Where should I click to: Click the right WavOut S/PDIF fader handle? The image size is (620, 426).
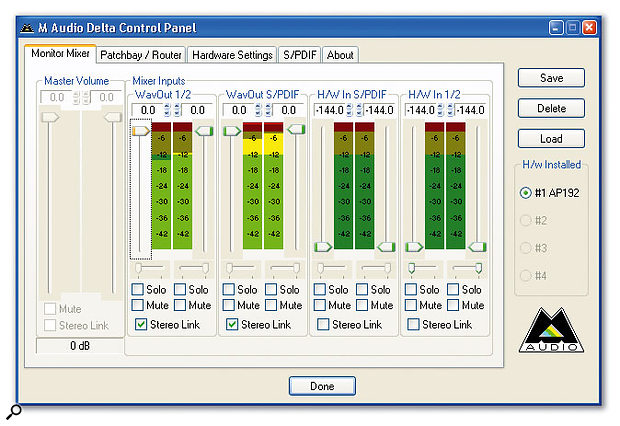coord(296,129)
